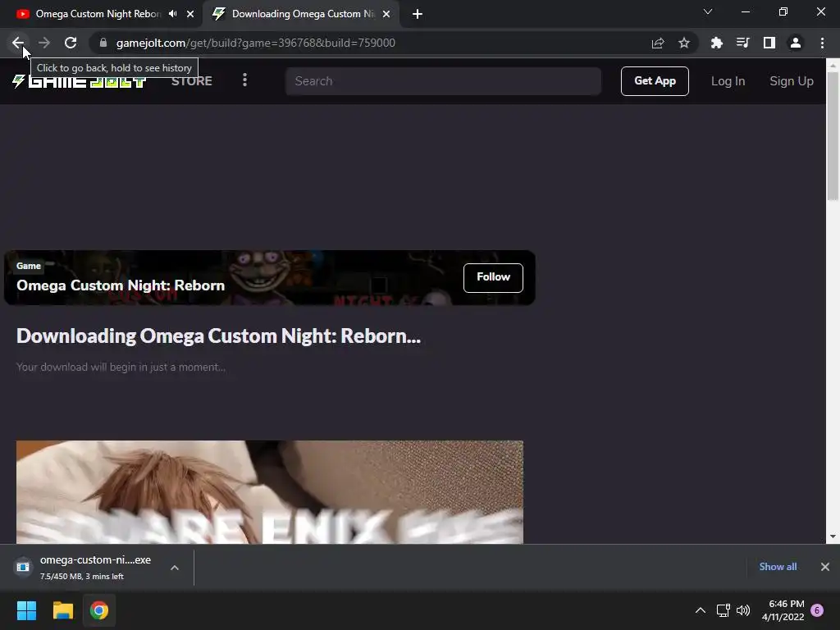Click the scrollbar down arrow

coord(833,536)
